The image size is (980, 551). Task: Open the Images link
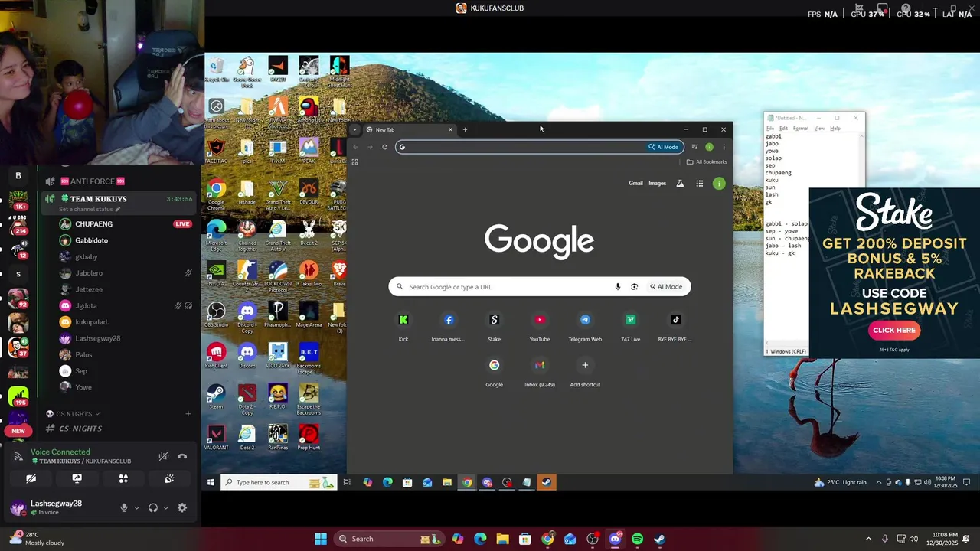pos(657,184)
